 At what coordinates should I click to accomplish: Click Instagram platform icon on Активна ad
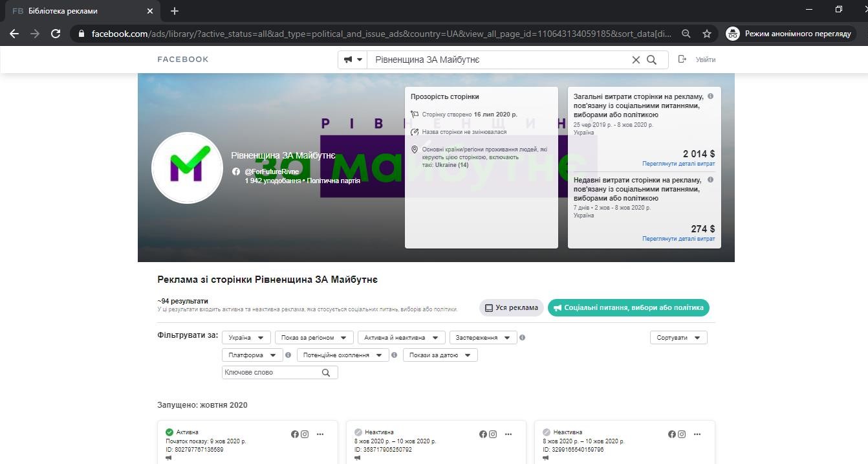(305, 434)
